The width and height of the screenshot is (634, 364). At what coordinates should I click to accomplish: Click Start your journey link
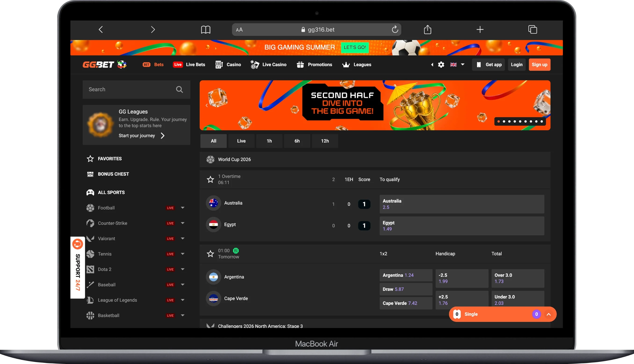pos(141,136)
